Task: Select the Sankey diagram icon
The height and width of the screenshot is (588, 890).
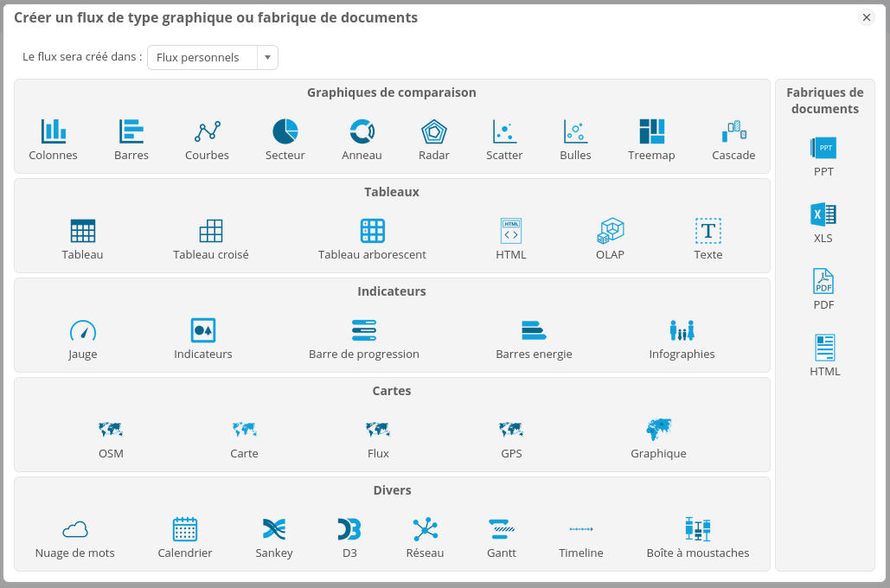Action: 273,528
